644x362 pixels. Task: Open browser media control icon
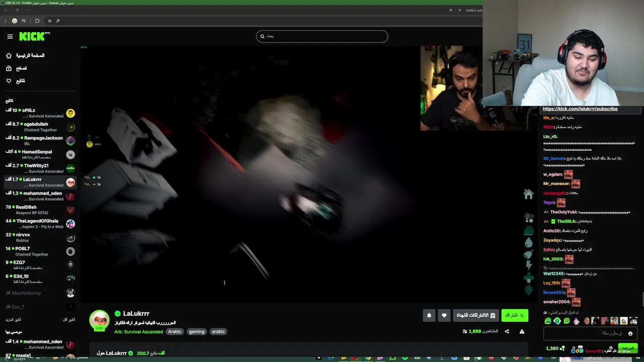(x=24, y=21)
